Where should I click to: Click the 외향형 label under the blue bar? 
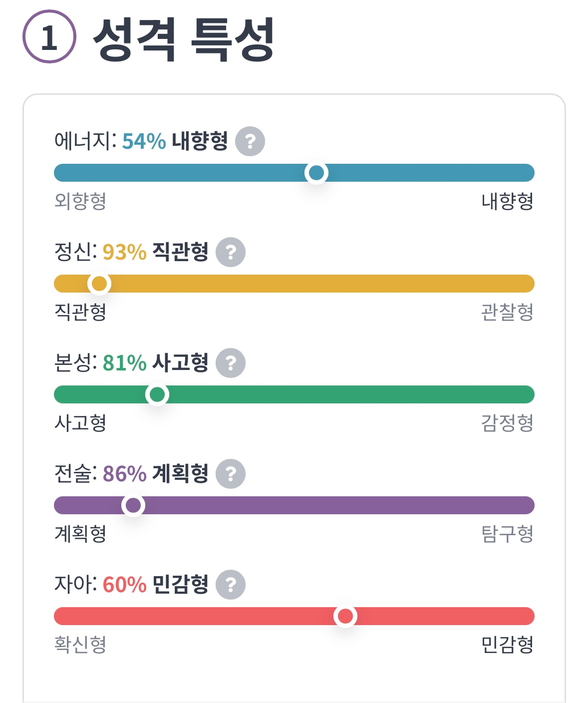click(x=80, y=201)
